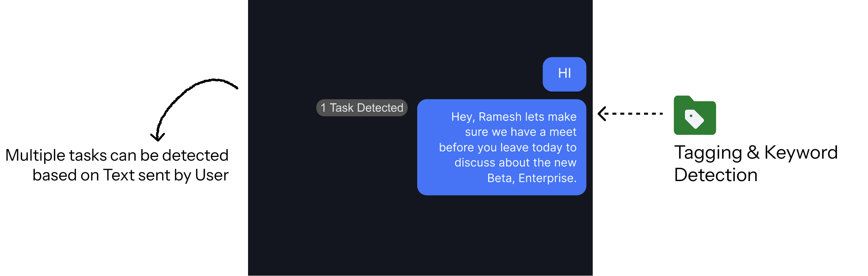Click the number 1 in the task badge
This screenshot has height=276, width=868.
[x=323, y=108]
